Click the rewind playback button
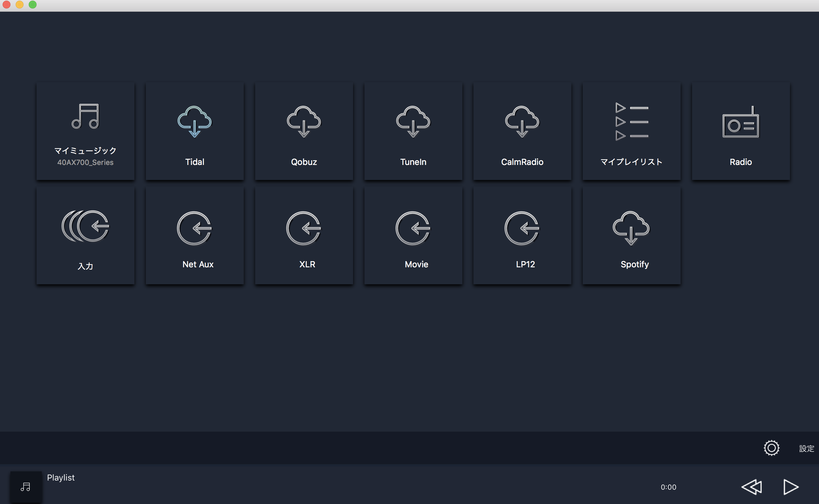Screen dimensions: 819x504 [751, 487]
